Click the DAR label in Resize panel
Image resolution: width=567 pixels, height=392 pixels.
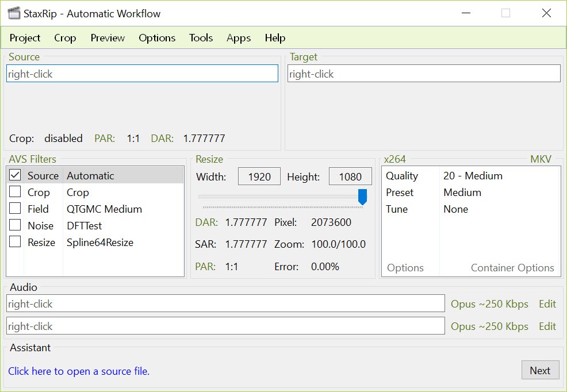[x=206, y=222]
